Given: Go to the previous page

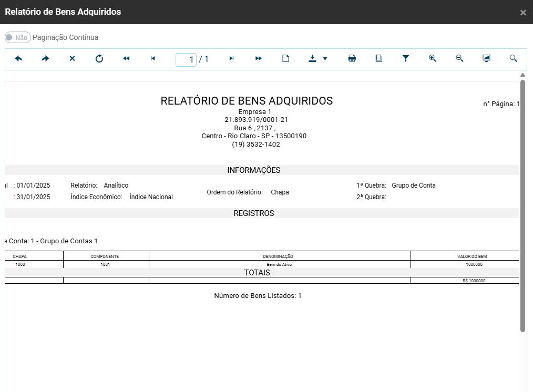Looking at the screenshot, I should coord(153,59).
